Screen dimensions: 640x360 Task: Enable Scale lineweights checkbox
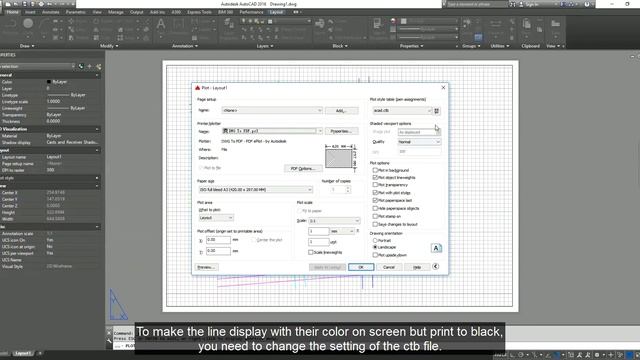click(x=311, y=252)
